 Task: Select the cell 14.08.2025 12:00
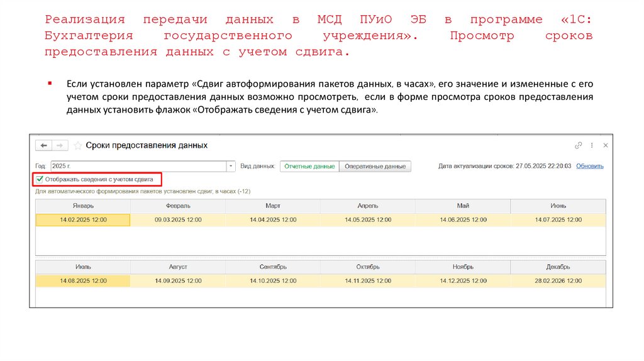point(83,281)
